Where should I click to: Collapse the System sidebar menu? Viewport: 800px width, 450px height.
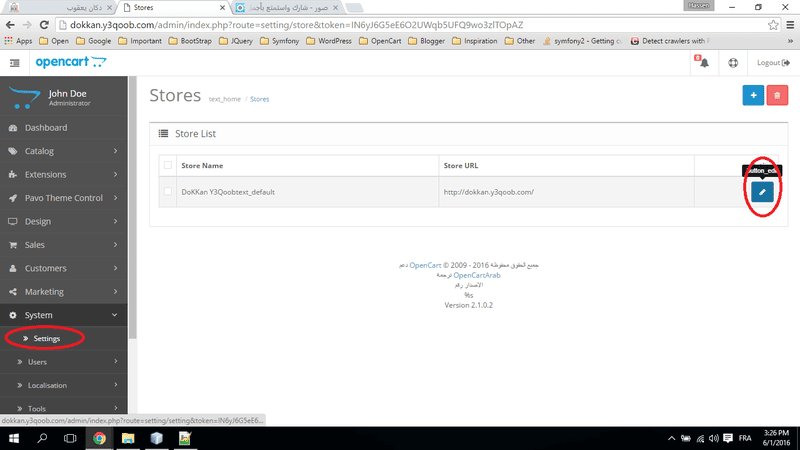64,315
